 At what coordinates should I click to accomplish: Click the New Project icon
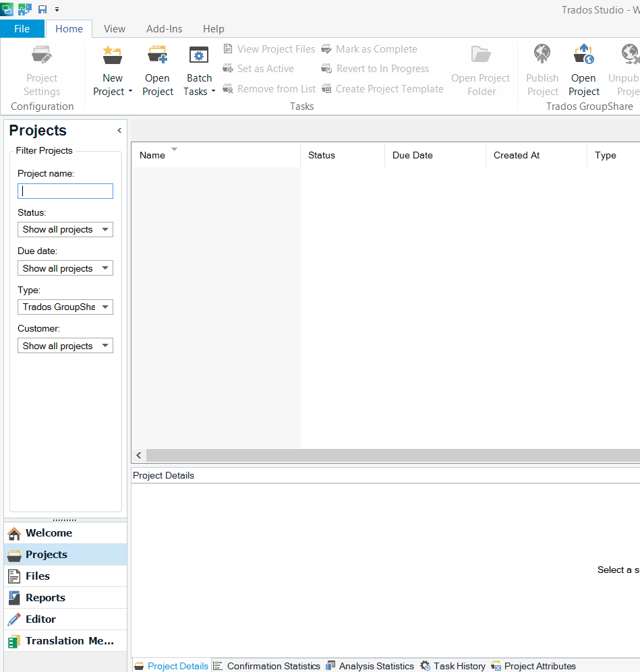pos(113,55)
